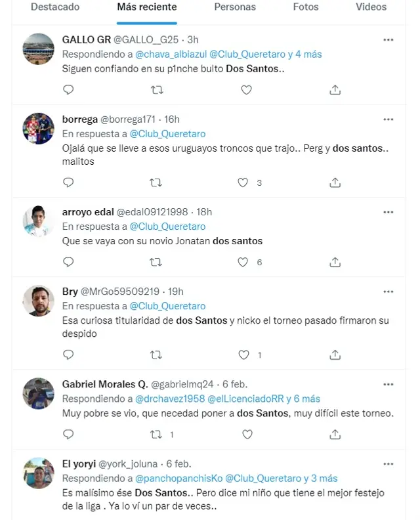420x520 pixels.
Task: Reply to Bry's tweet
Action: pyautogui.click(x=68, y=355)
